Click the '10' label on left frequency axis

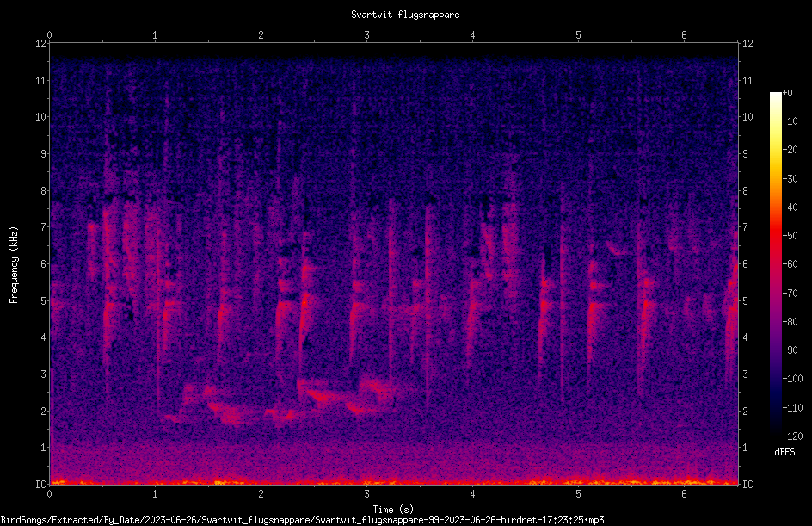point(41,117)
